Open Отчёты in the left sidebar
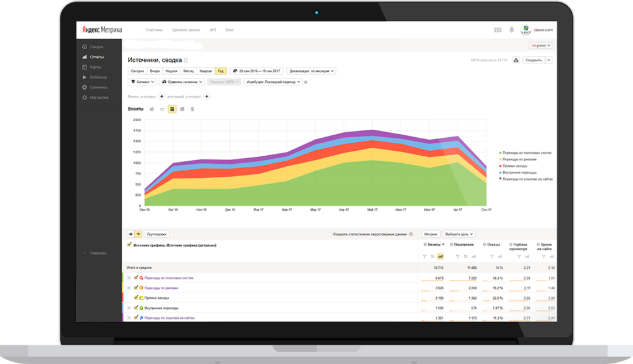633x364 pixels. coord(96,57)
